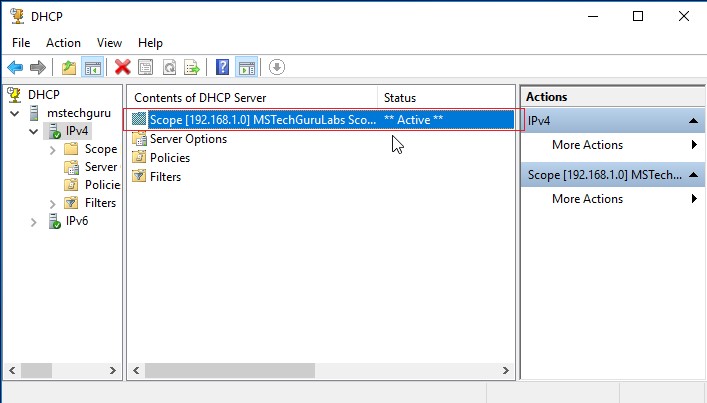Minimize the DHCP window

coord(593,16)
